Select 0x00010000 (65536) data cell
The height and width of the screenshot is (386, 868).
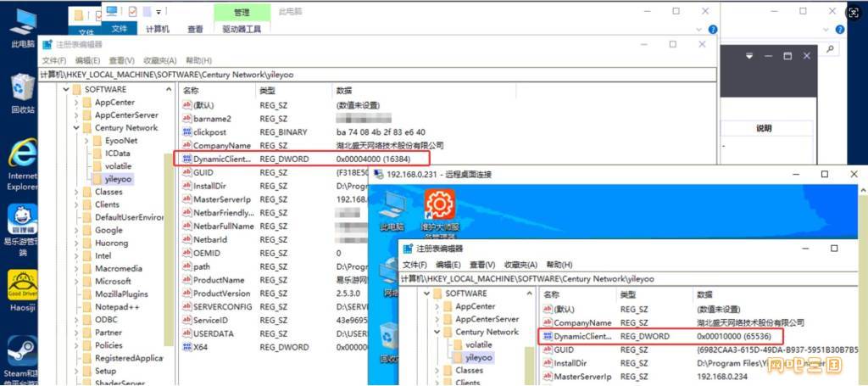click(733, 336)
